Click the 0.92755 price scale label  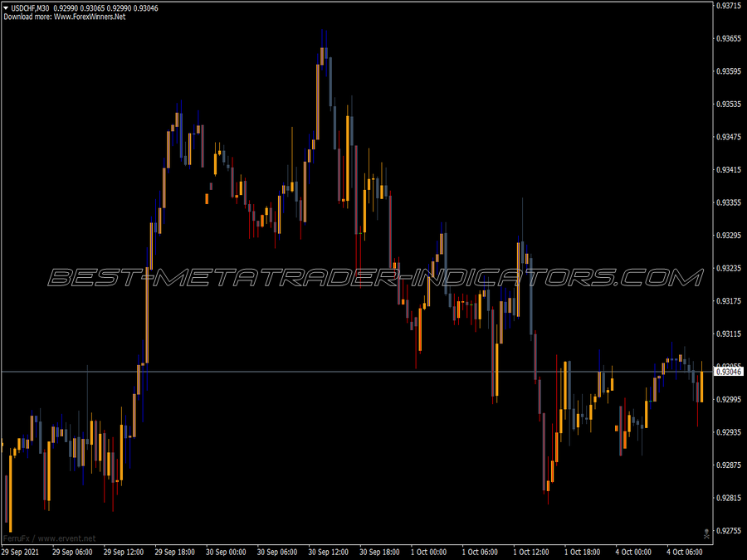[x=729, y=531]
